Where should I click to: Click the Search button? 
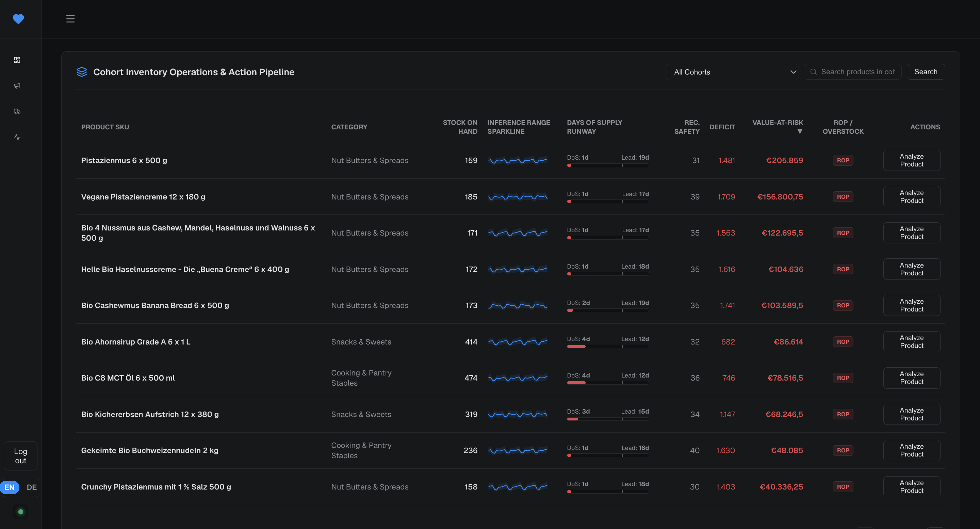(926, 72)
